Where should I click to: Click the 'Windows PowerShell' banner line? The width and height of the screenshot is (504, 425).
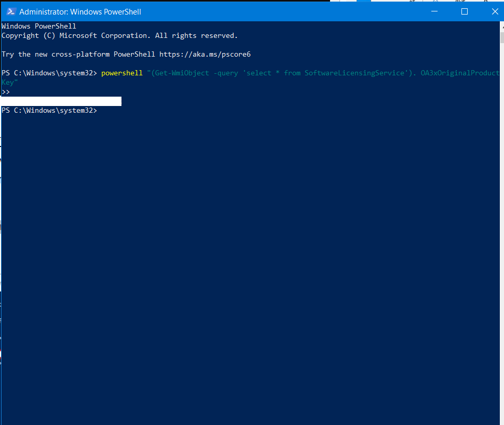click(39, 26)
